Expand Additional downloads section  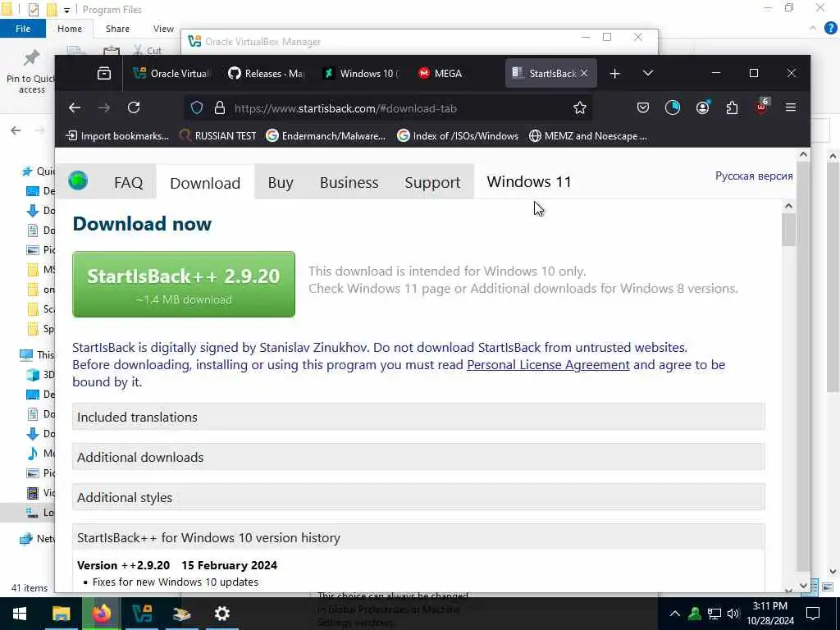418,457
